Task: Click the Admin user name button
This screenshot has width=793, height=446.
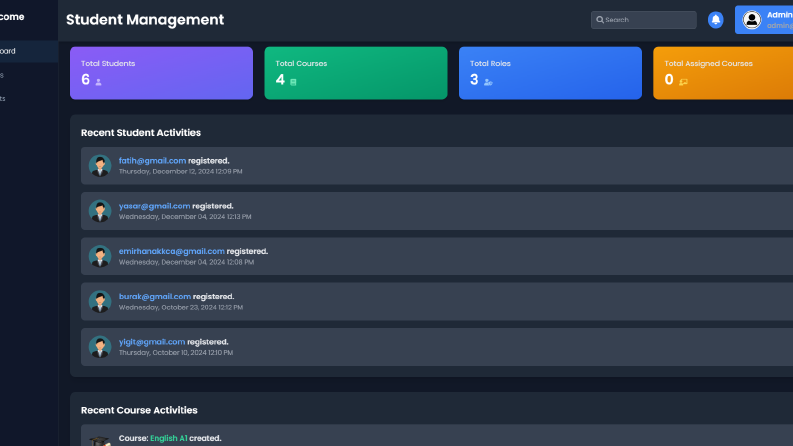Action: click(764, 20)
